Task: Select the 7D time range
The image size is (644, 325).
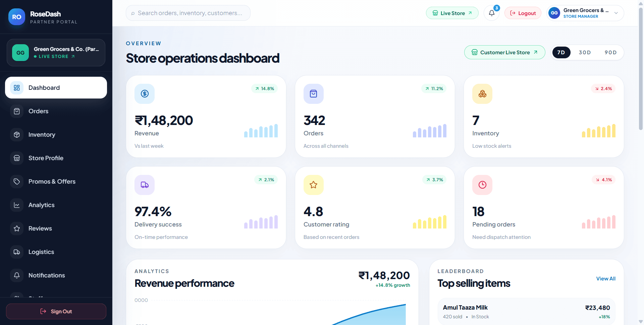Action: click(x=561, y=53)
